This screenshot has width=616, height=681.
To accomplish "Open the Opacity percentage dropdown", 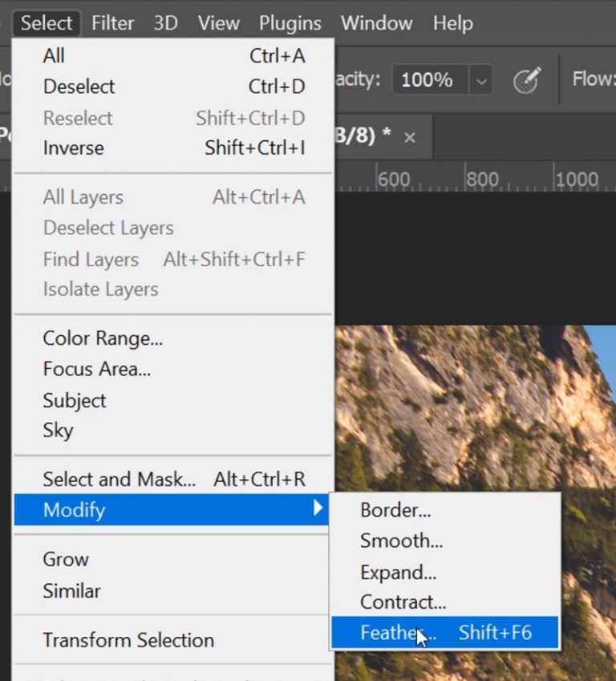I will (x=482, y=79).
